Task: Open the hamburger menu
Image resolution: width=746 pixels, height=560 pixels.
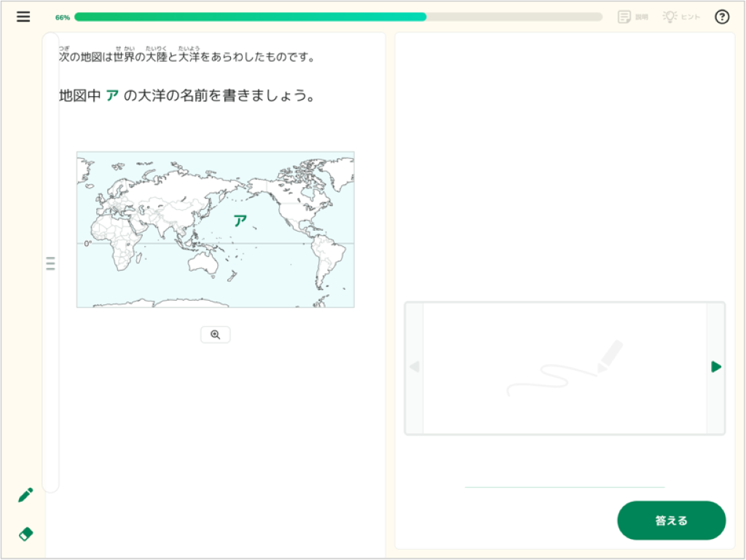Action: [x=23, y=17]
